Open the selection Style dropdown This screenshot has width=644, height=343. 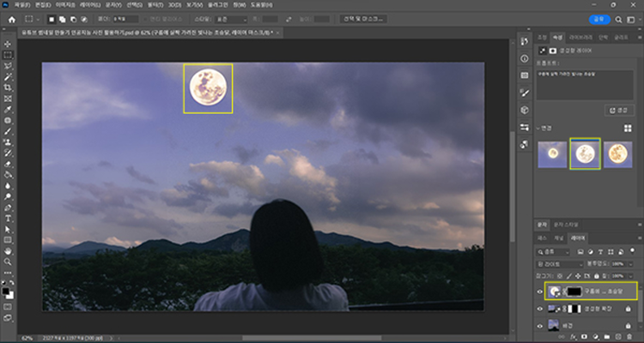tap(231, 19)
